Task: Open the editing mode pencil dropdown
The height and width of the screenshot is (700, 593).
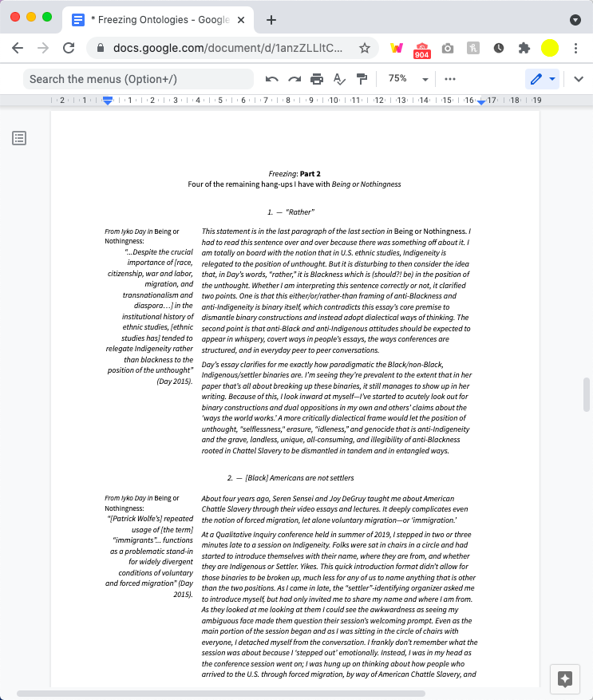Action: pos(543,79)
